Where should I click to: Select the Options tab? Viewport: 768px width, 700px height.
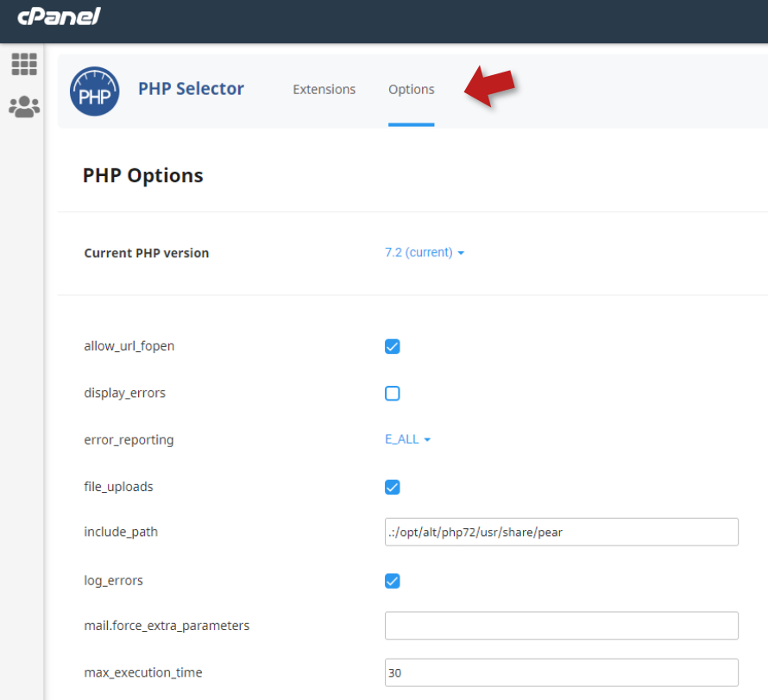(412, 90)
